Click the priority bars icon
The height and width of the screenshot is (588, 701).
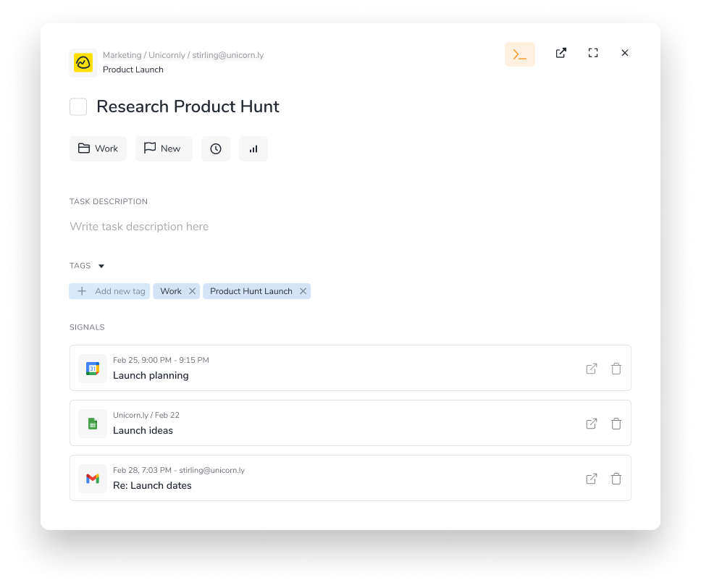click(253, 148)
